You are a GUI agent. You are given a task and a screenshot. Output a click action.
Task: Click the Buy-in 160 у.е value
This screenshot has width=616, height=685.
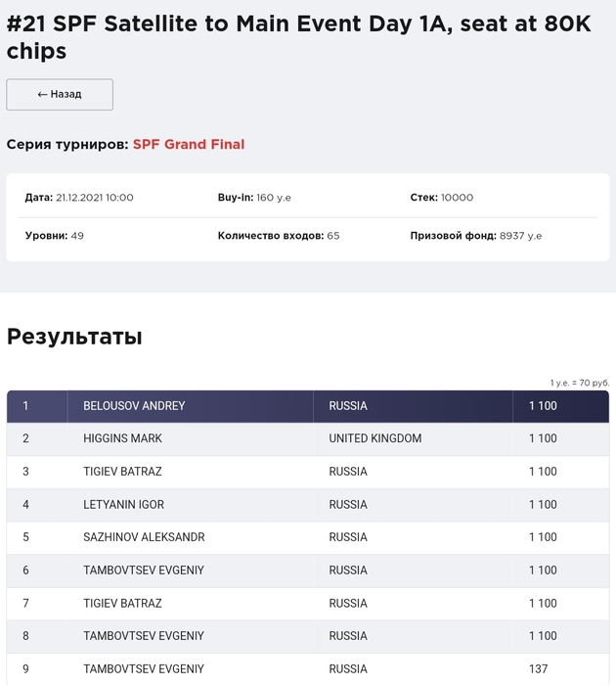[274, 198]
